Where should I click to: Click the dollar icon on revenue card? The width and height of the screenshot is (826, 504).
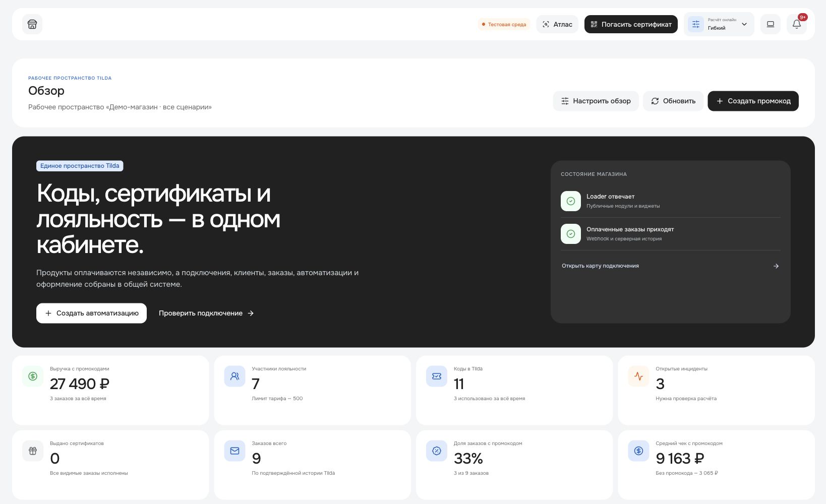33,376
